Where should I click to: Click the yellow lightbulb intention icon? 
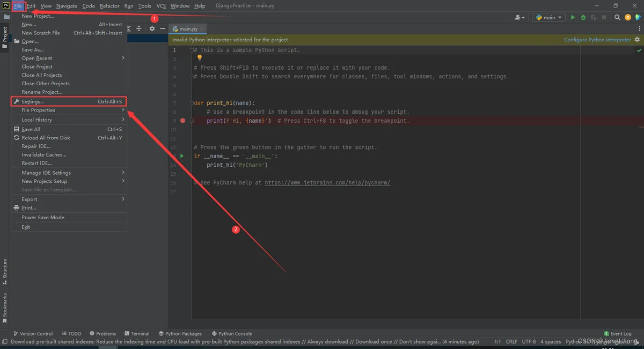coord(200,57)
